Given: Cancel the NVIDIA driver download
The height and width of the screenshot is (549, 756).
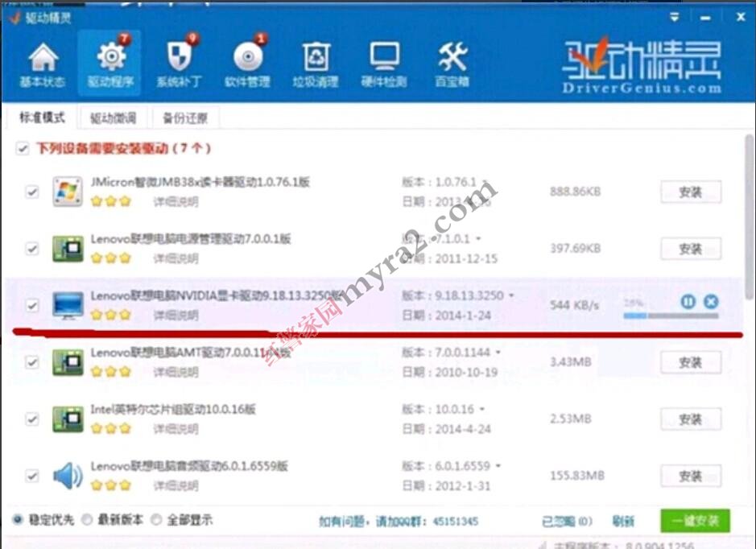Looking at the screenshot, I should pyautogui.click(x=711, y=302).
